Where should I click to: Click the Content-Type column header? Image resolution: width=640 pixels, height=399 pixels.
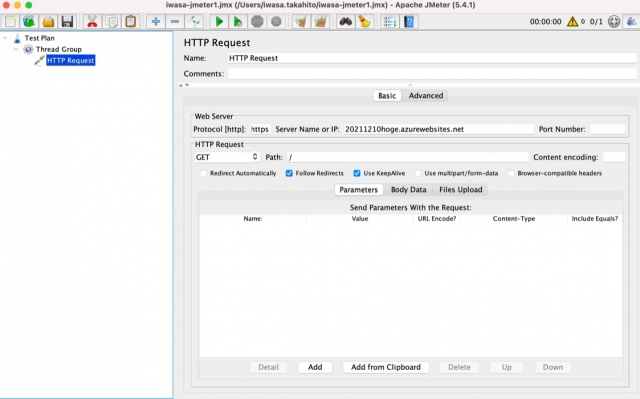(x=513, y=219)
